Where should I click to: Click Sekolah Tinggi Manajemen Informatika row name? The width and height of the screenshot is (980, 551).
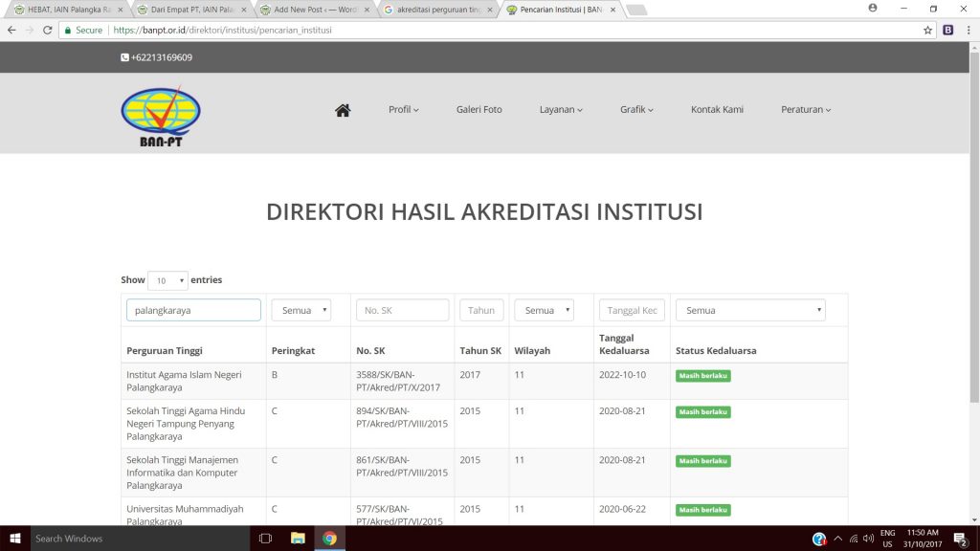pos(182,473)
